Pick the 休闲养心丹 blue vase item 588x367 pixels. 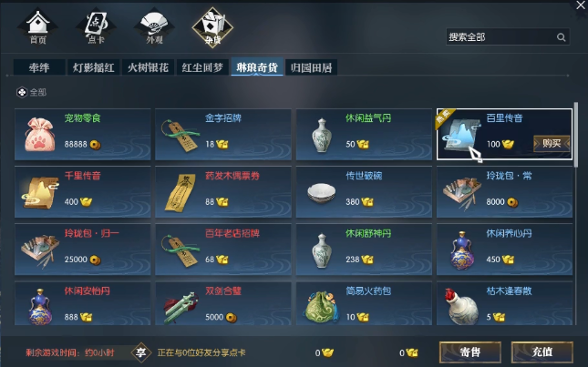pyautogui.click(x=504, y=250)
